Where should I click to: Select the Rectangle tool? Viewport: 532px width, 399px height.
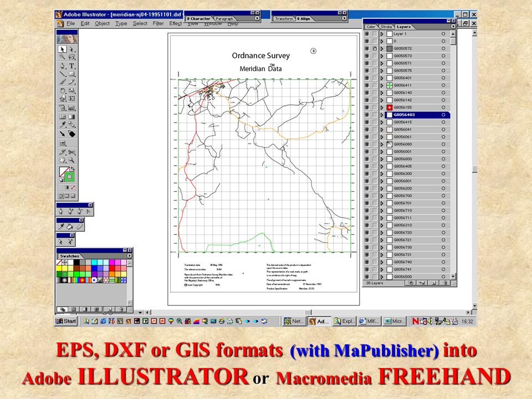coord(71,74)
